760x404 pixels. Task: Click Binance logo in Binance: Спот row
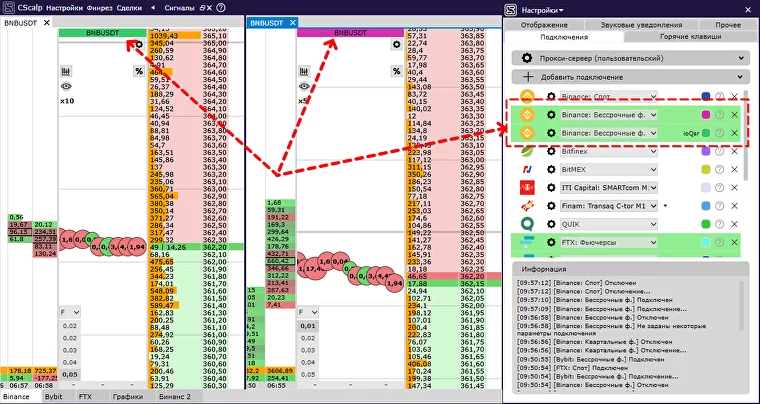pyautogui.click(x=527, y=96)
